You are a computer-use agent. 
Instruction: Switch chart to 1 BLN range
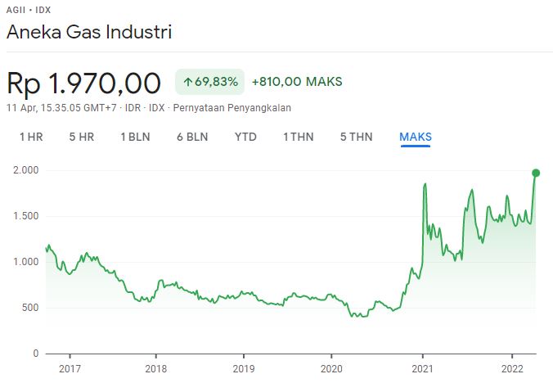click(136, 137)
